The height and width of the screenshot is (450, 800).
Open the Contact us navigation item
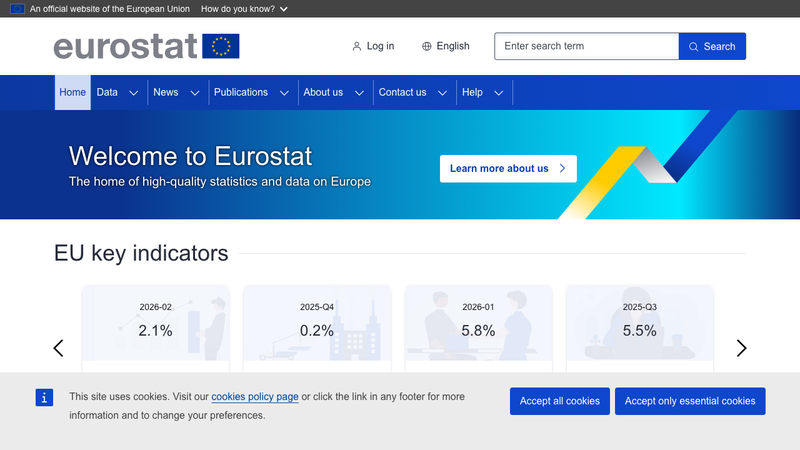click(x=403, y=92)
